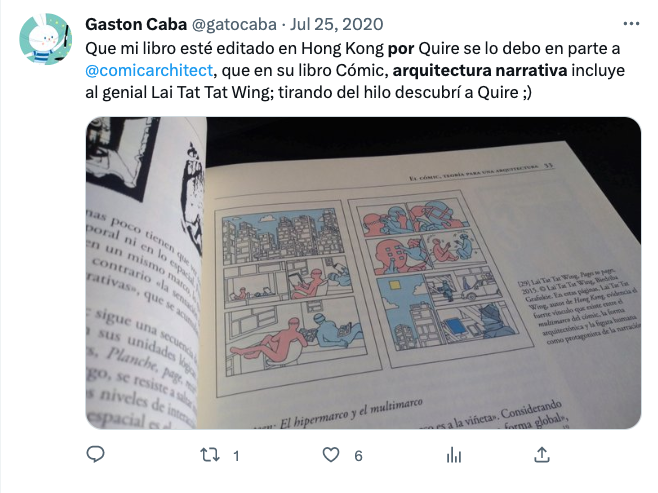Like the tweet with heart icon
This screenshot has width=658, height=493.
(331, 455)
